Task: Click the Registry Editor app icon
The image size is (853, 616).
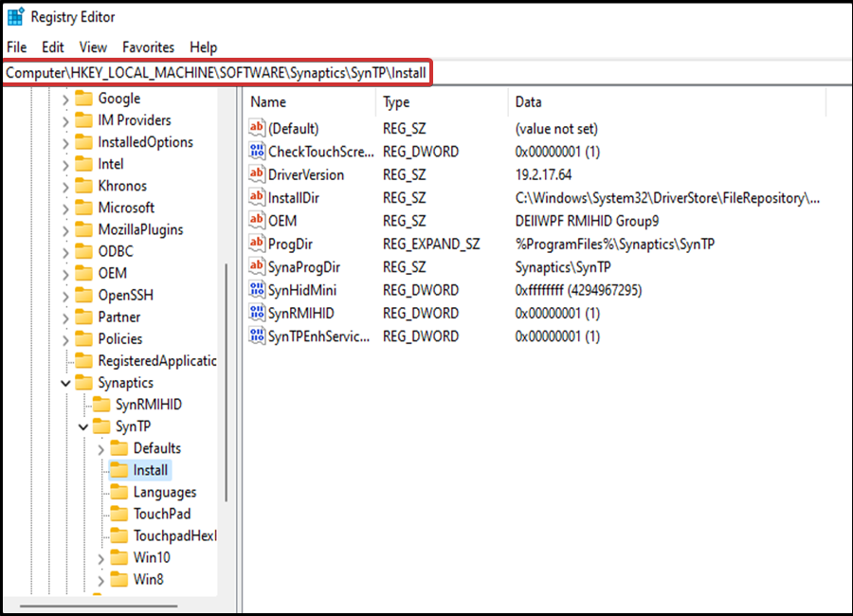Action: [x=15, y=17]
